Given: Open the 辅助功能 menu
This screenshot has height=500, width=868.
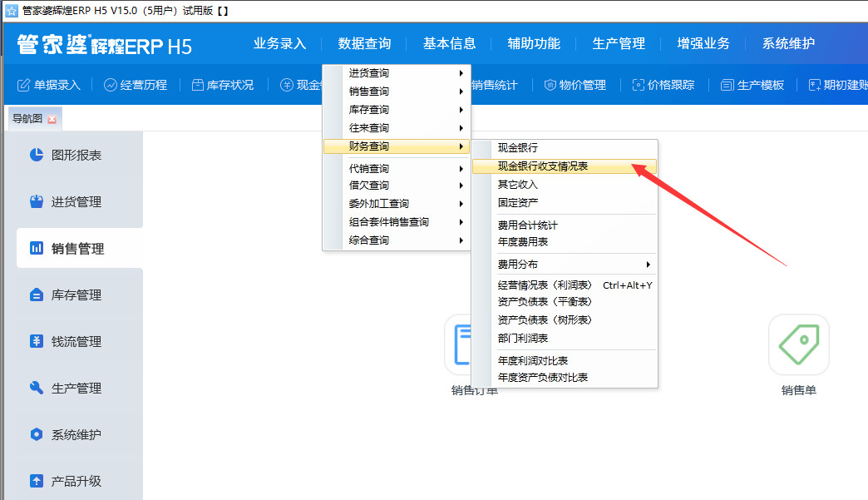Looking at the screenshot, I should pos(534,43).
